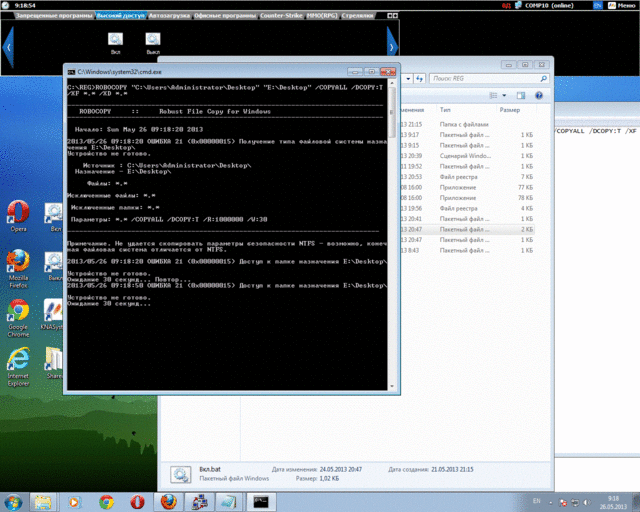The image size is (640, 512).
Task: Open the Меню button in the top bar
Action: (x=622, y=5)
